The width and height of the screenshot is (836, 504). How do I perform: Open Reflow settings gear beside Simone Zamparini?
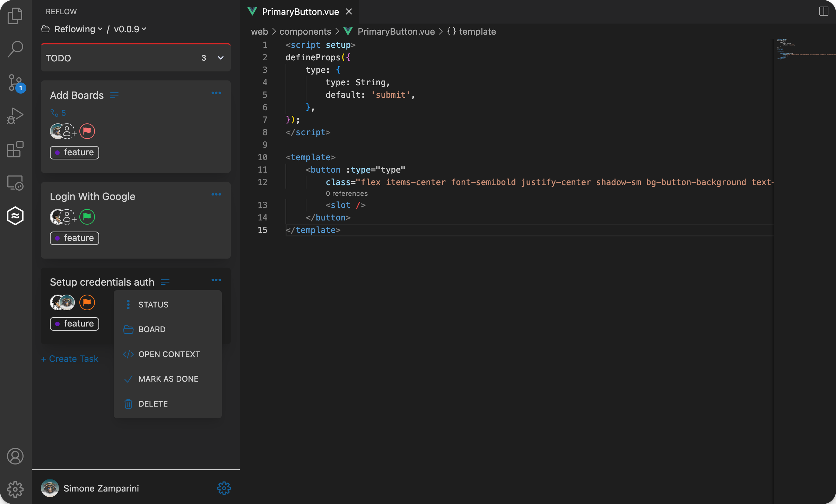click(x=224, y=488)
